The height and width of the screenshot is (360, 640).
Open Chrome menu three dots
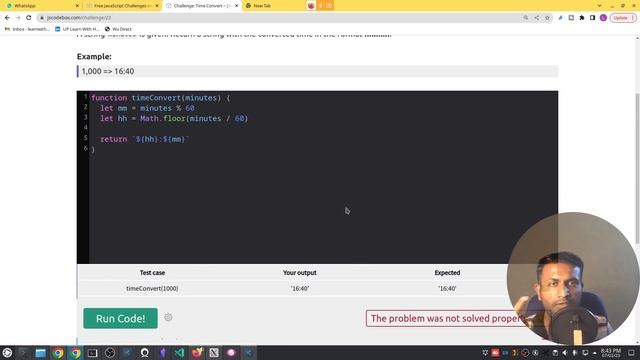click(x=633, y=18)
